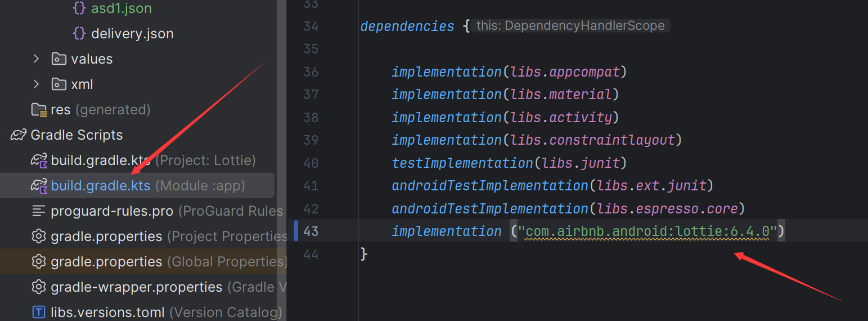Click the delivery.json braces icon
The image size is (868, 321).
tap(79, 34)
